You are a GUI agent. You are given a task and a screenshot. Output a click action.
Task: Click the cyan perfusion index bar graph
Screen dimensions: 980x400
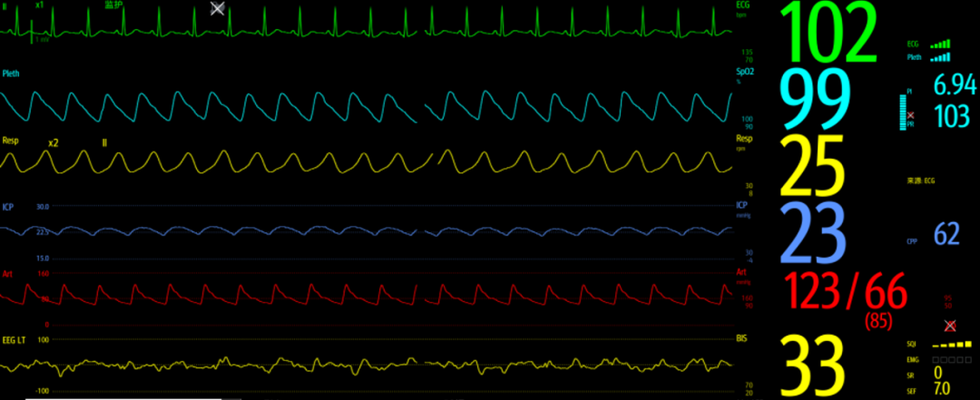(903, 112)
